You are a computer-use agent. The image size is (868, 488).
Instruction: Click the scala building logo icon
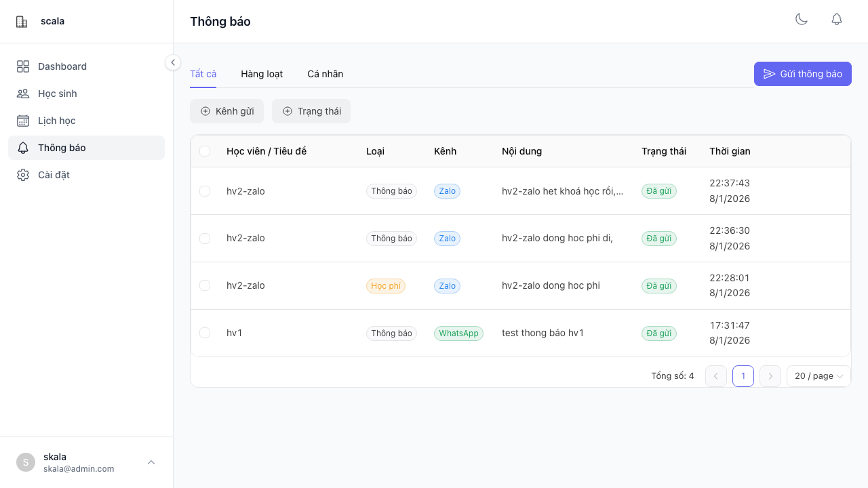(x=22, y=22)
